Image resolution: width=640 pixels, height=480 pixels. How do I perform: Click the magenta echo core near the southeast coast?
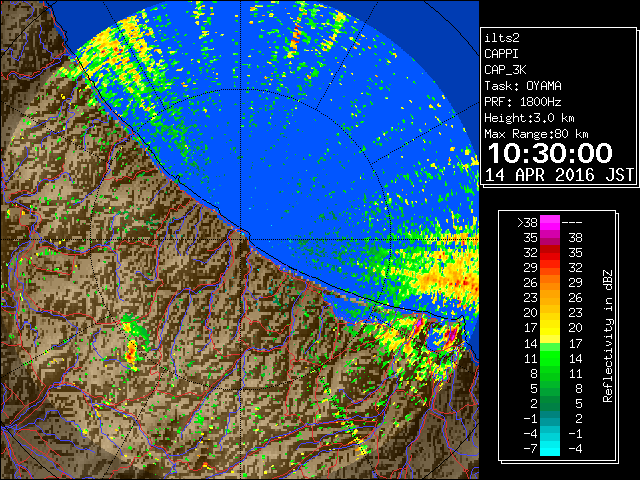coord(452,335)
